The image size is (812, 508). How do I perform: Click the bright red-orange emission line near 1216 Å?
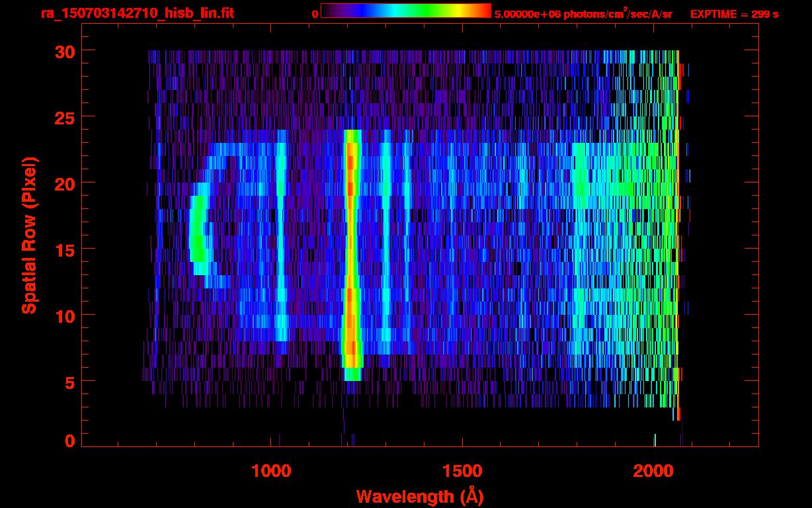click(x=352, y=255)
